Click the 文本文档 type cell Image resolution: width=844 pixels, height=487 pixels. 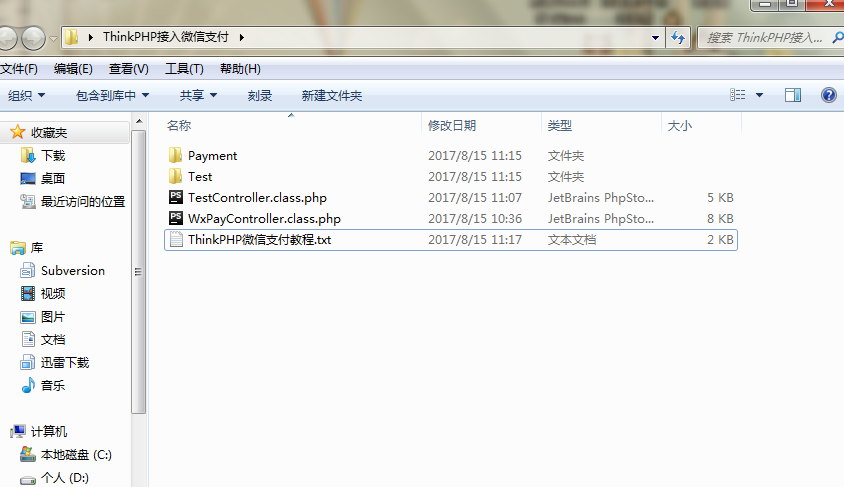pyautogui.click(x=572, y=239)
